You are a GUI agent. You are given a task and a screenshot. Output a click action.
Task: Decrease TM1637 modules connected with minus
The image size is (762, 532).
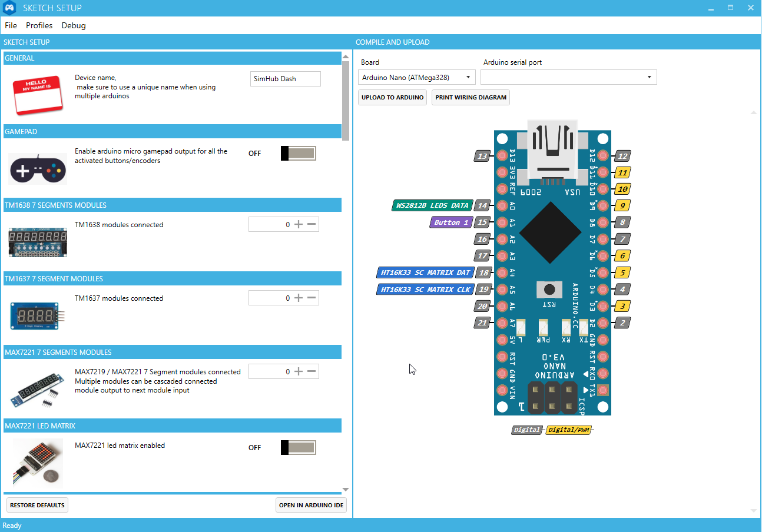[312, 298]
